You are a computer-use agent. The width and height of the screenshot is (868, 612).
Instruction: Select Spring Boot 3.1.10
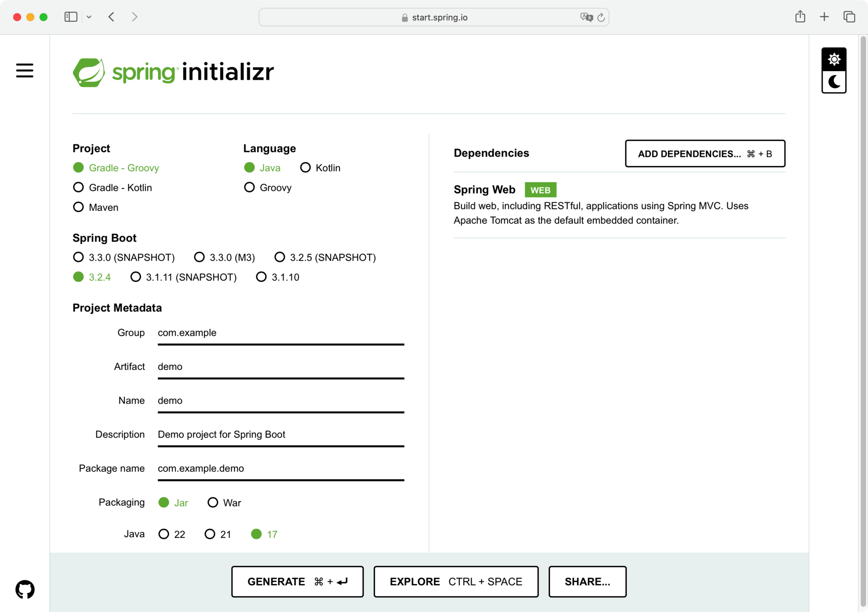point(278,277)
